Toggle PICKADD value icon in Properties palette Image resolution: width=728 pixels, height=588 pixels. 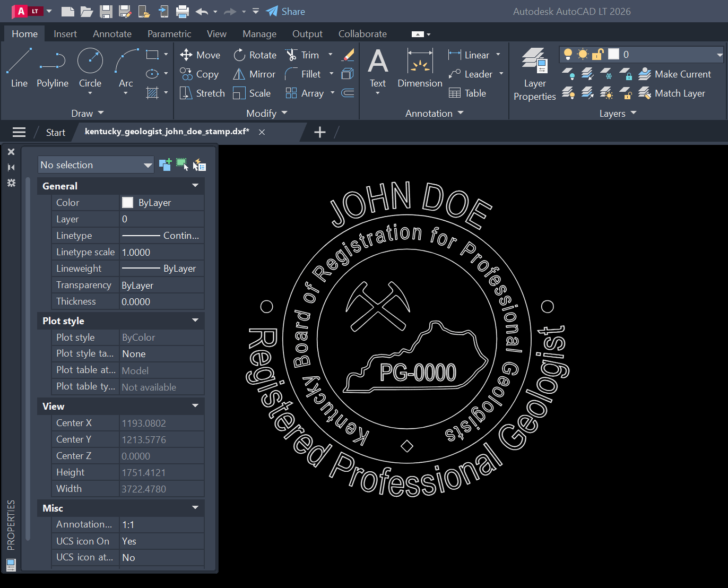coord(165,165)
